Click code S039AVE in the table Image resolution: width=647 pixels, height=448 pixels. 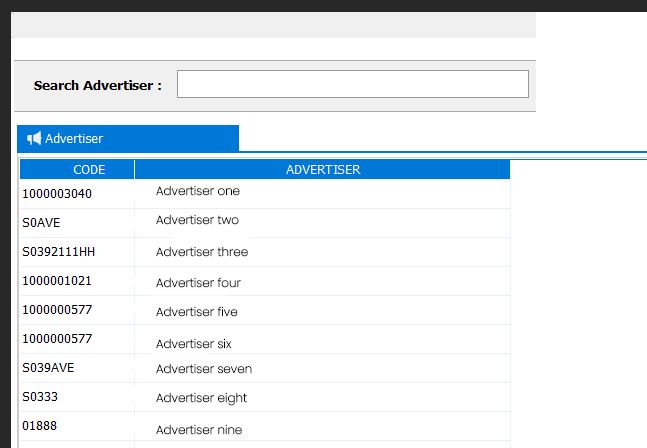(48, 368)
